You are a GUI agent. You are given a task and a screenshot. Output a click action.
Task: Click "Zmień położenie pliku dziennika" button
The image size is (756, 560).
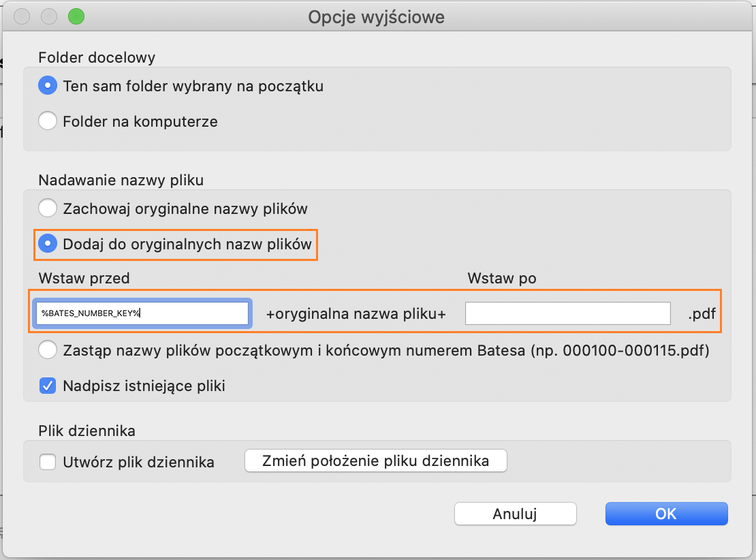376,461
